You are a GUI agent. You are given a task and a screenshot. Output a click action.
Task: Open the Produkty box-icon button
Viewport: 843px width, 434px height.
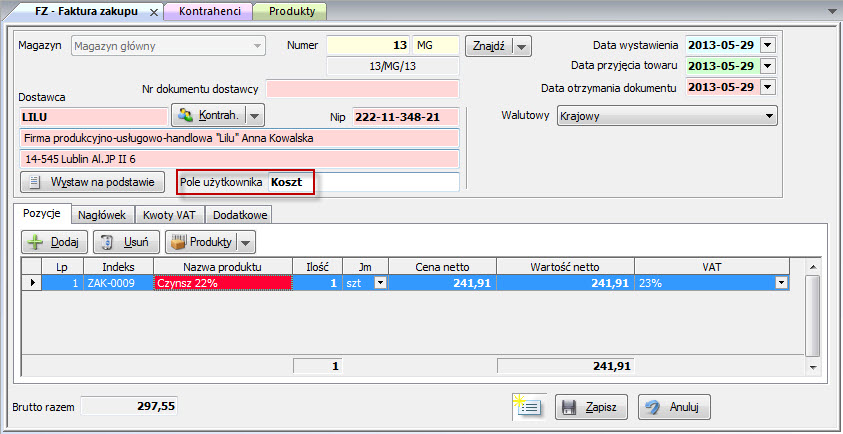click(x=201, y=242)
